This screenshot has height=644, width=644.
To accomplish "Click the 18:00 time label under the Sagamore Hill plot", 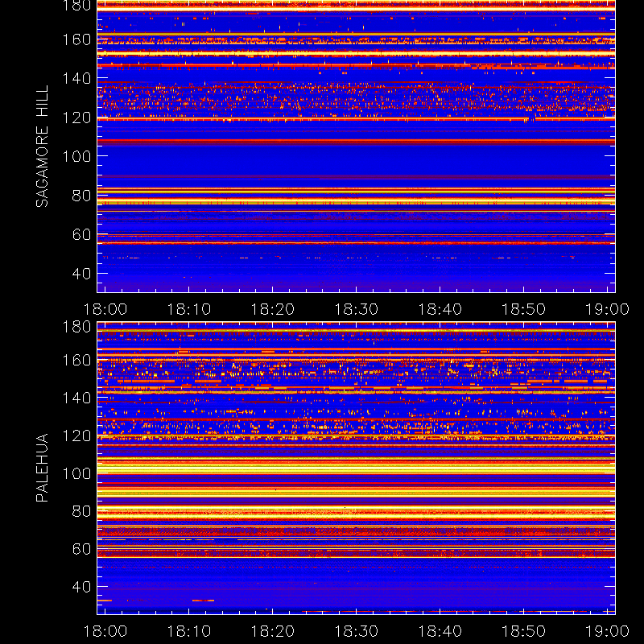I will tap(105, 309).
